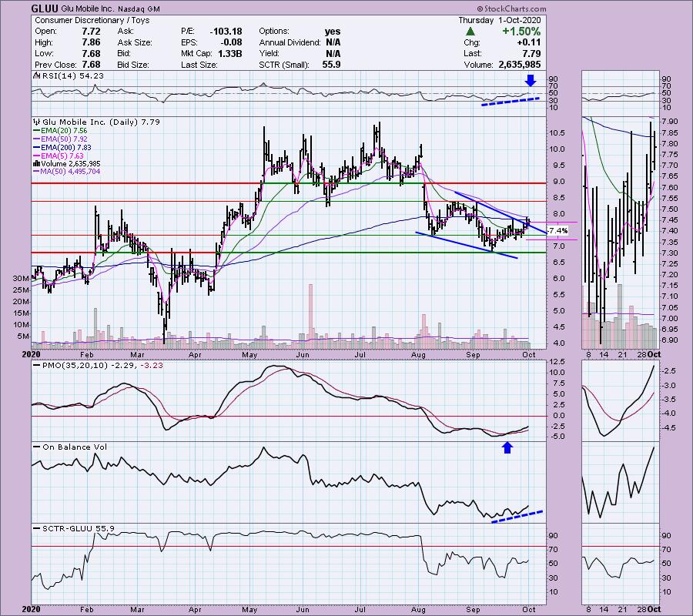
Task: Select the Consumer Discretionary / Toys sector text
Action: click(x=92, y=20)
